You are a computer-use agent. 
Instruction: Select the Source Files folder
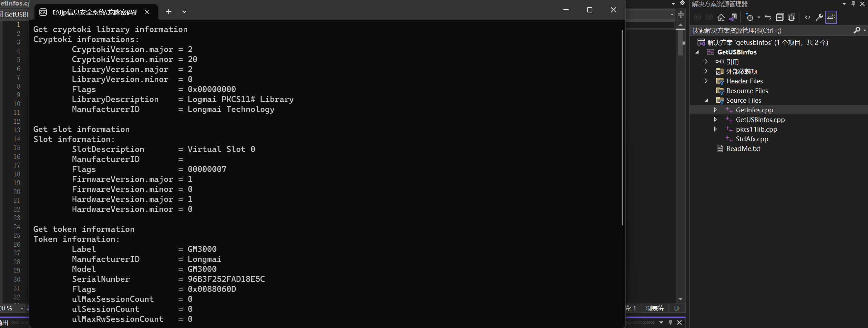(744, 100)
